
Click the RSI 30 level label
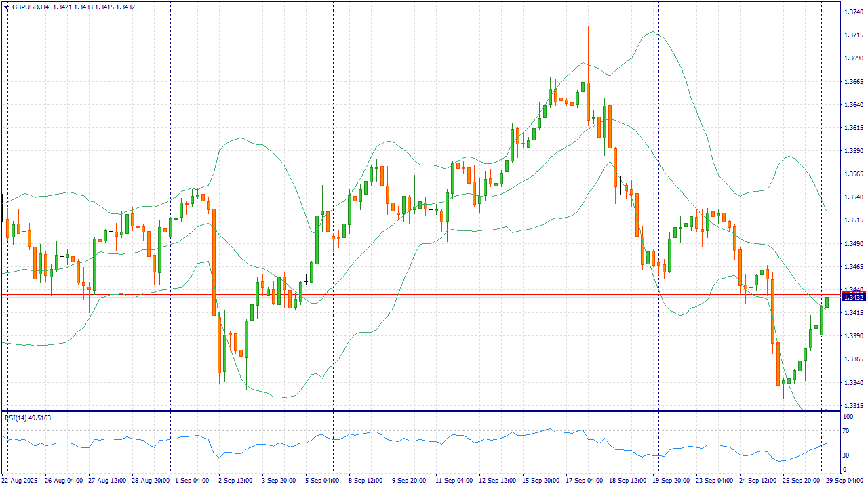click(x=846, y=455)
